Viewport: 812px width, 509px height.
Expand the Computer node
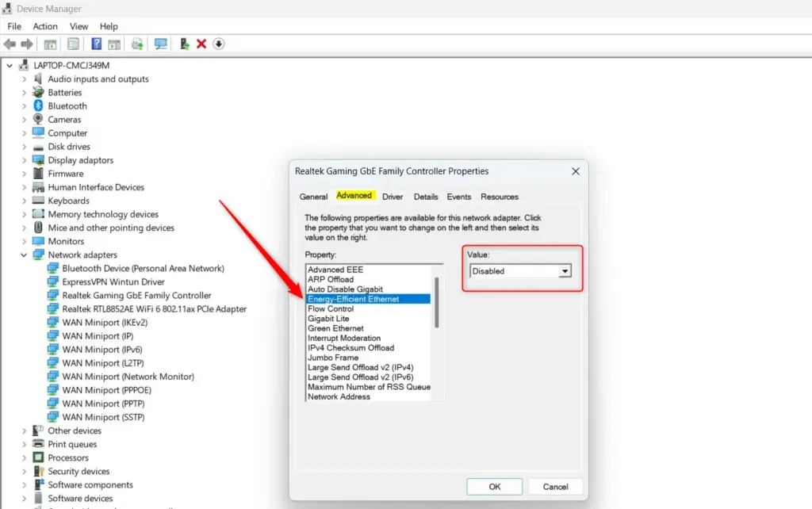[x=24, y=134]
